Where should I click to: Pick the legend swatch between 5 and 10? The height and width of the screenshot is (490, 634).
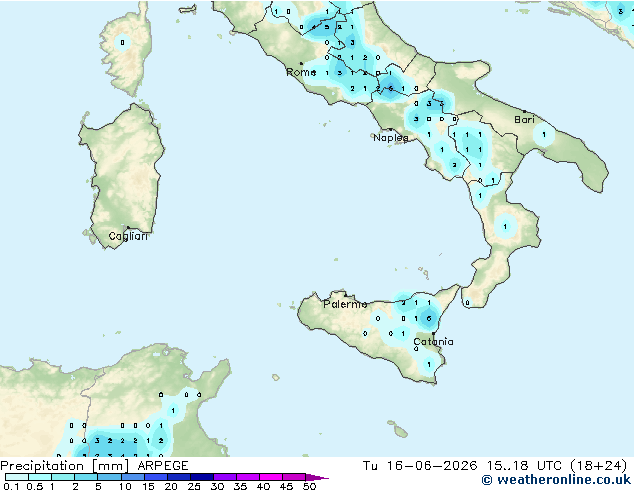click(109, 477)
